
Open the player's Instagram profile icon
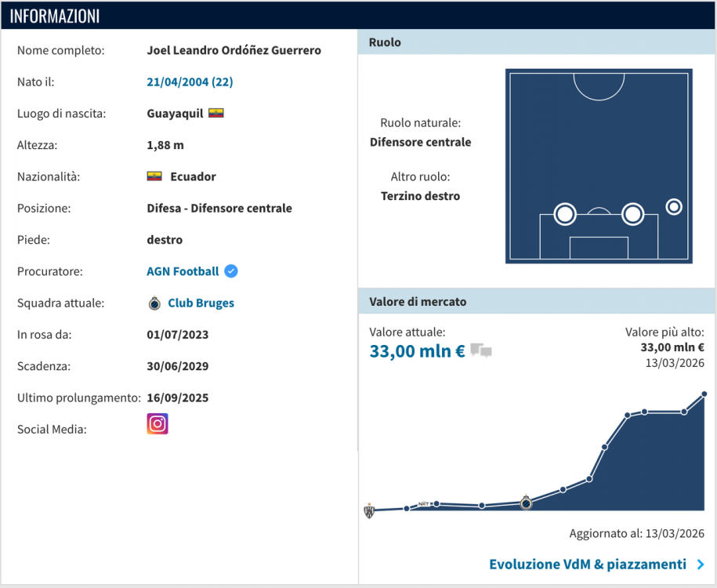click(157, 423)
